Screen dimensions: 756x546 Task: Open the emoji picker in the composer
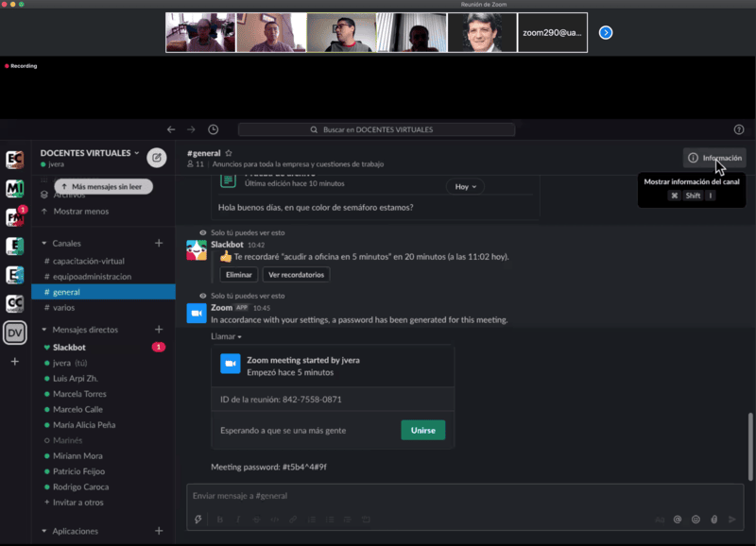pos(696,520)
